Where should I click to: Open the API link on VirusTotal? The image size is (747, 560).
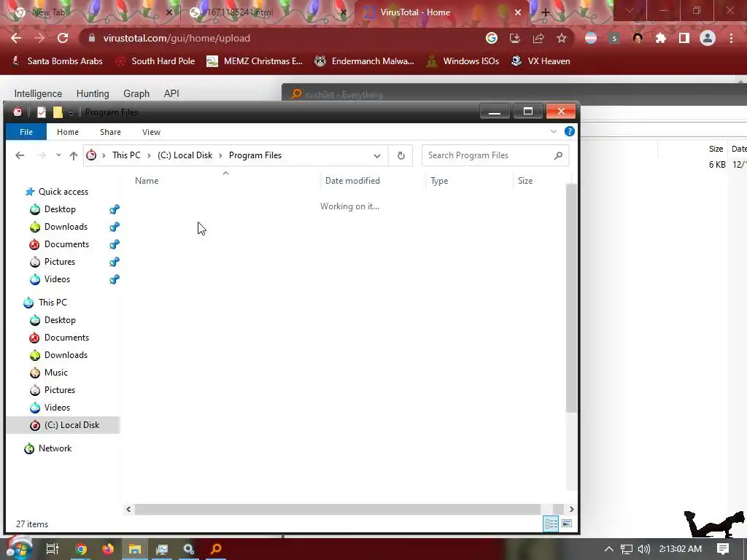pyautogui.click(x=171, y=93)
